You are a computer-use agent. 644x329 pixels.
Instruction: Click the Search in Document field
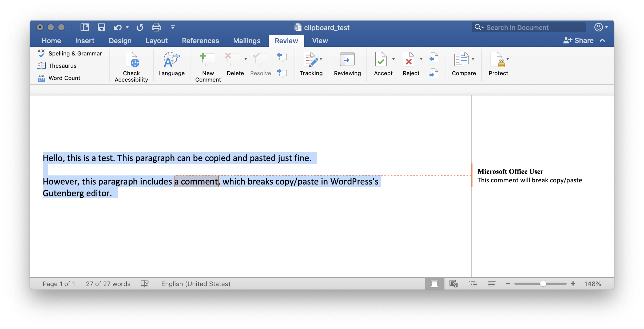[528, 27]
